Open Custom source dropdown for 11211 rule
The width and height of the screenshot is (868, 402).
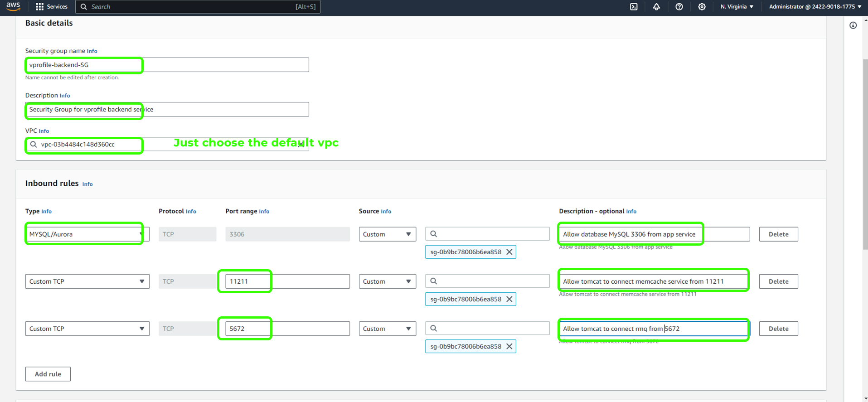tap(387, 281)
